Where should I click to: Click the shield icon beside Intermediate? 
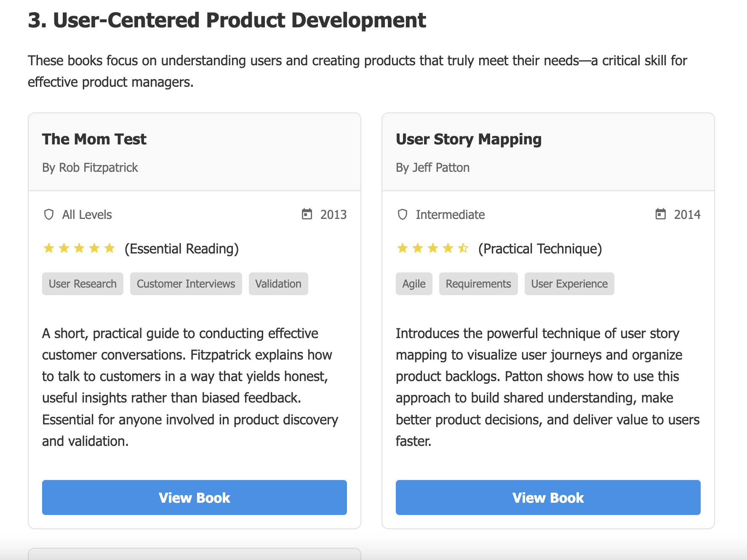click(x=403, y=215)
